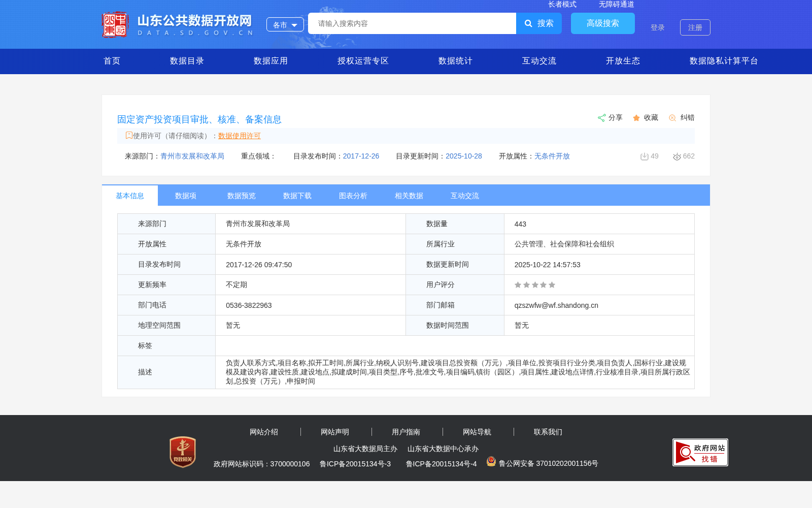Viewport: 812px width, 508px height.
Task: Click the 政府网站找错 image
Action: pos(700,452)
